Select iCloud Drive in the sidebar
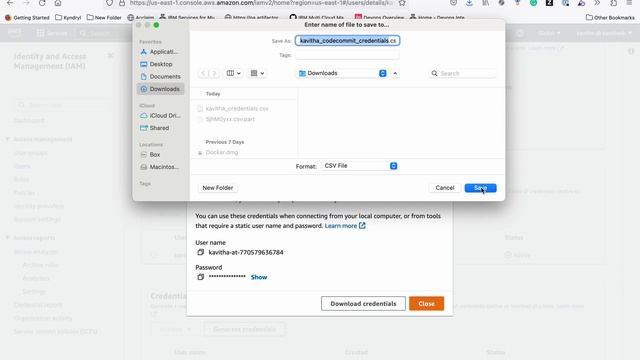640x360 pixels. pyautogui.click(x=160, y=116)
